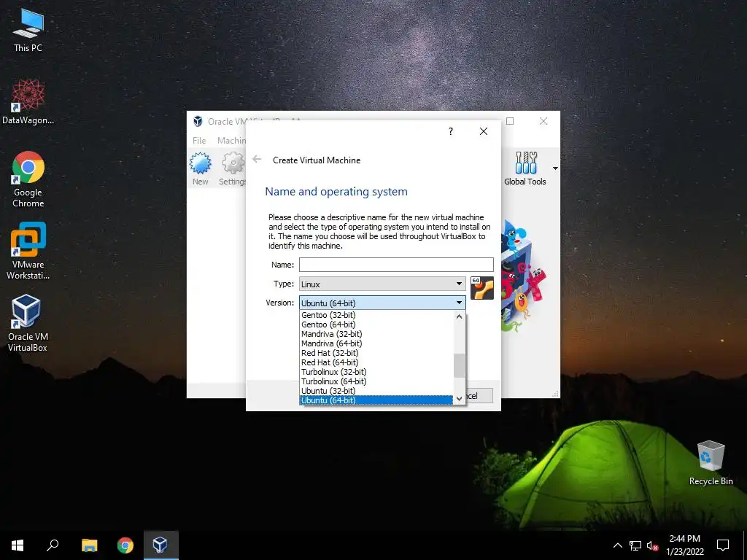Open network status tray icon
The height and width of the screenshot is (560, 747).
[635, 545]
